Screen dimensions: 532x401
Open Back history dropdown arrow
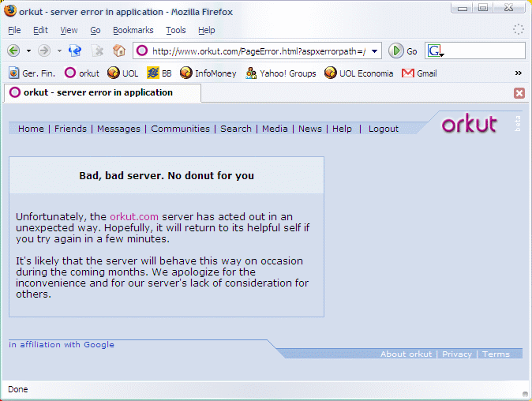[29, 51]
